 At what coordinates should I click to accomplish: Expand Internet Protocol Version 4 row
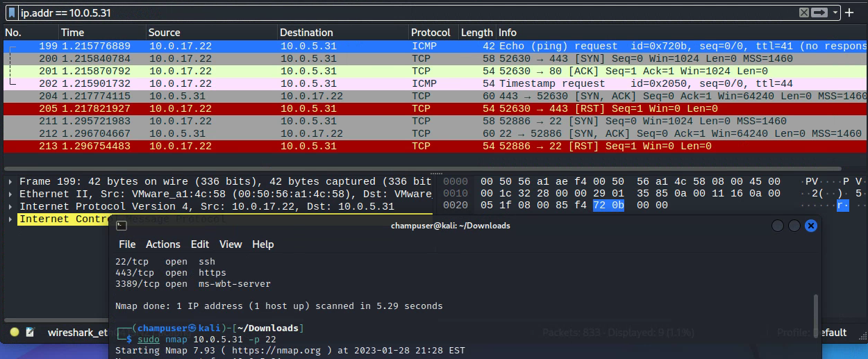(x=10, y=206)
